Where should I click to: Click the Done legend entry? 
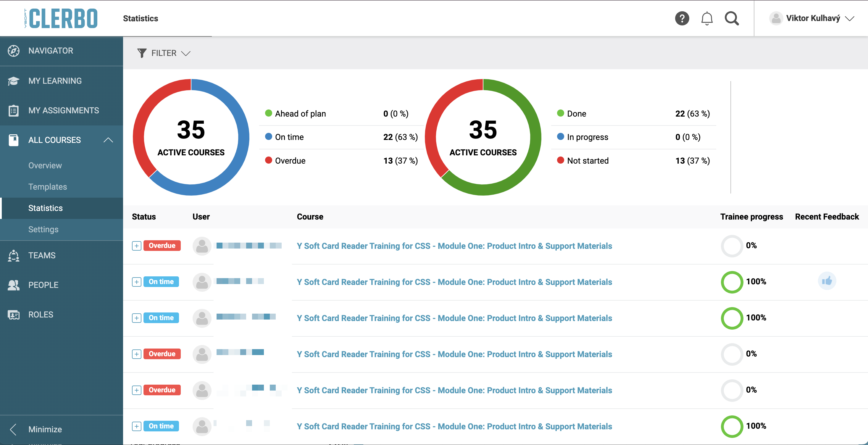click(x=633, y=114)
